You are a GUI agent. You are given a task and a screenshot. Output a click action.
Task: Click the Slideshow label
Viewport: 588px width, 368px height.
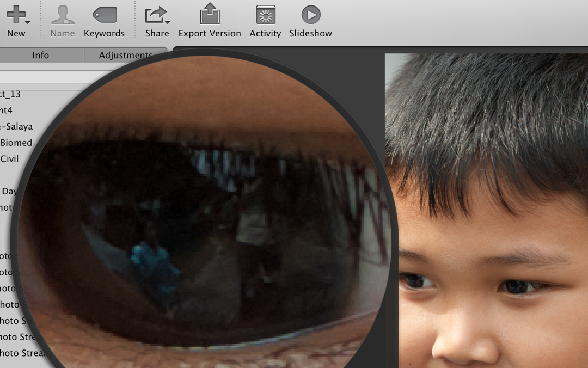[310, 33]
